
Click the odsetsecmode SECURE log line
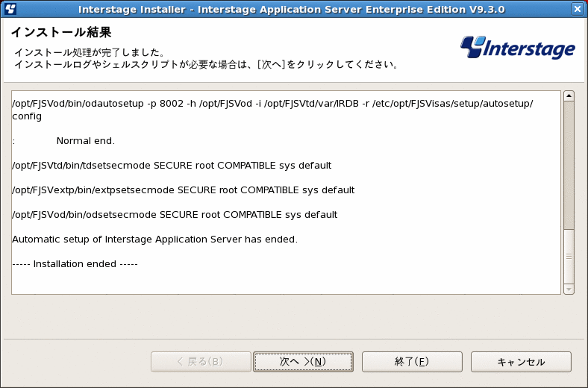tap(175, 215)
